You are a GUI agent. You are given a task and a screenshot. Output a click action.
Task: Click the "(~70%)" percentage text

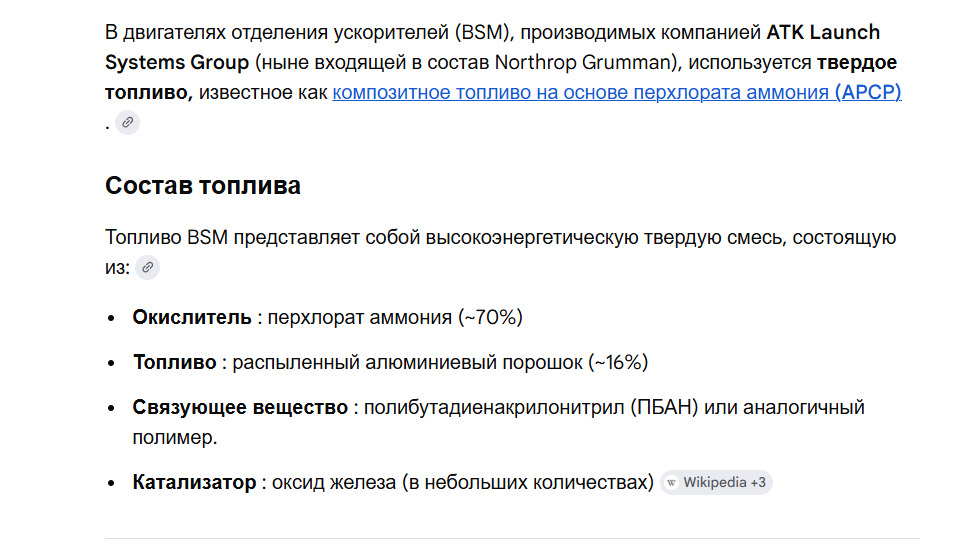(x=490, y=318)
